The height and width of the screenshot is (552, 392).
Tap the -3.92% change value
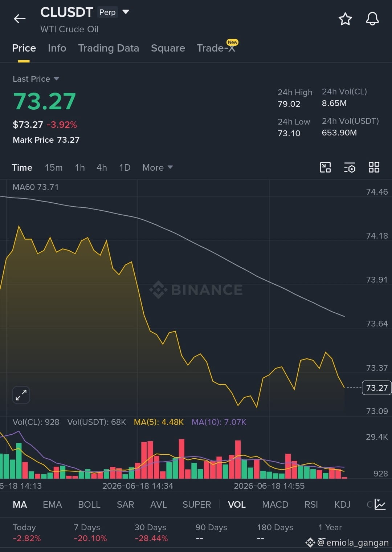[x=62, y=125]
